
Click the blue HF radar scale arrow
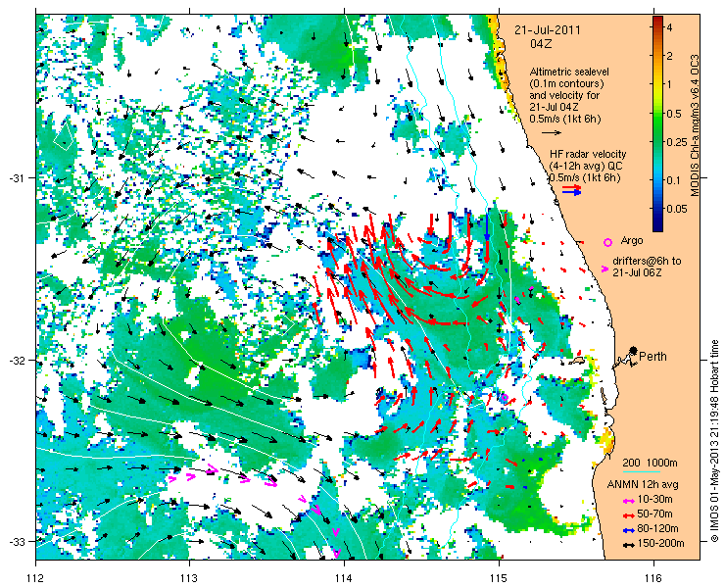pos(571,192)
